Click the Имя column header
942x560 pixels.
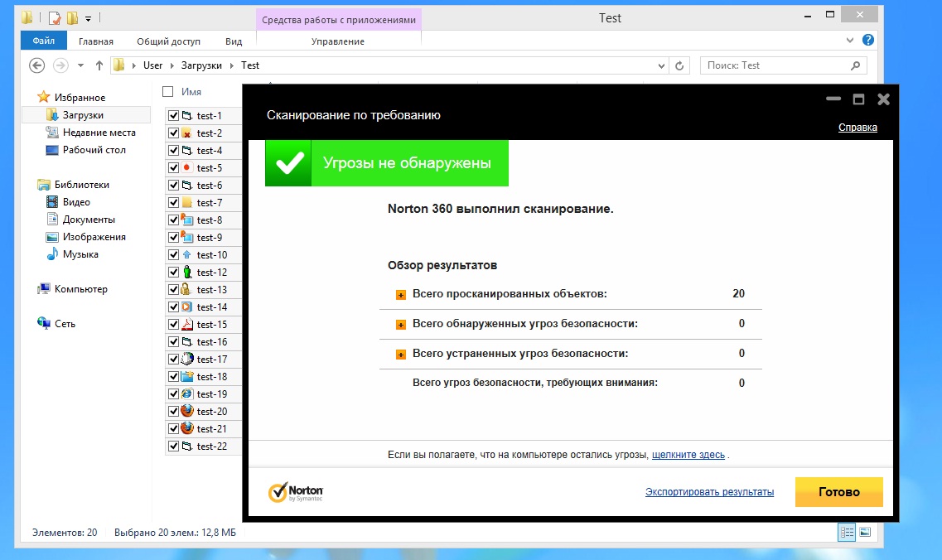click(x=191, y=92)
